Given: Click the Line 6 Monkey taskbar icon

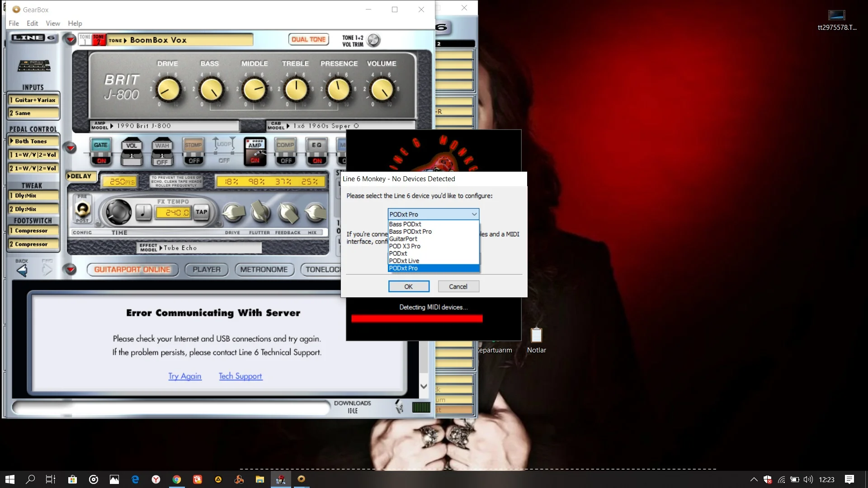Looking at the screenshot, I should pos(281,479).
